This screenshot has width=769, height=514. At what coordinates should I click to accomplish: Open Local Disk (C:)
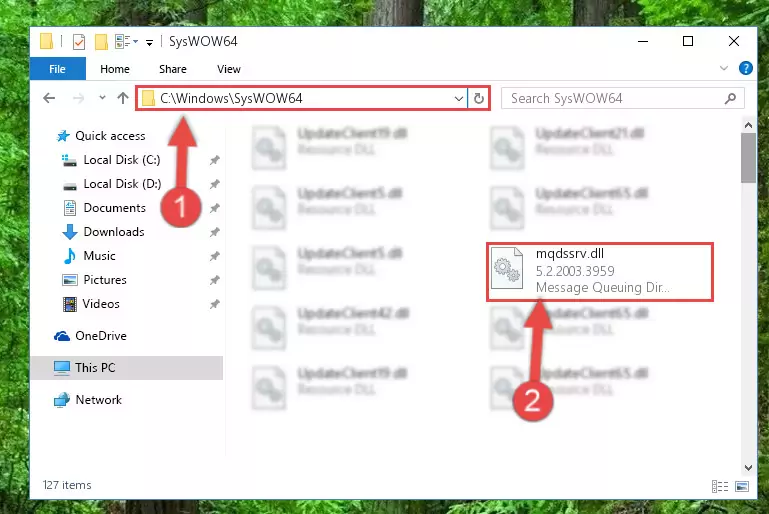click(122, 160)
